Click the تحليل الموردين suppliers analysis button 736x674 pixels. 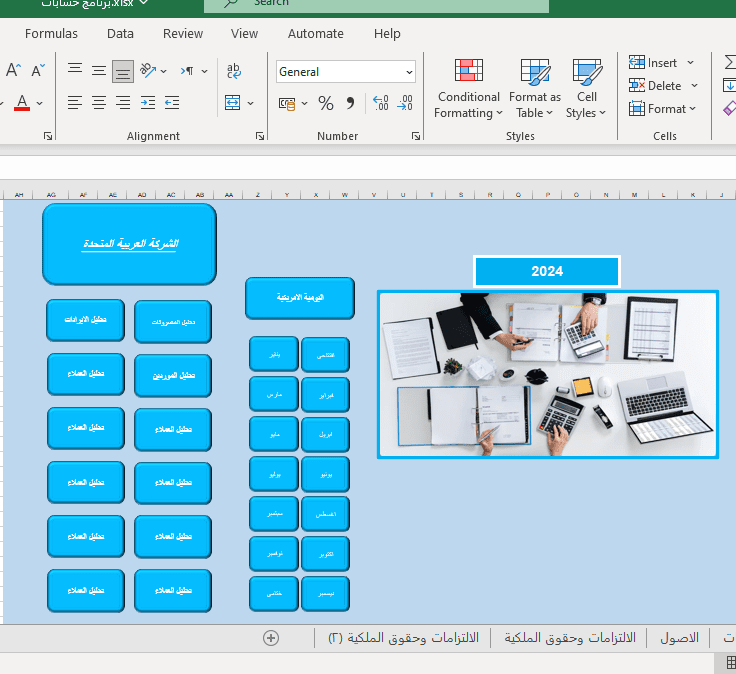pos(173,376)
